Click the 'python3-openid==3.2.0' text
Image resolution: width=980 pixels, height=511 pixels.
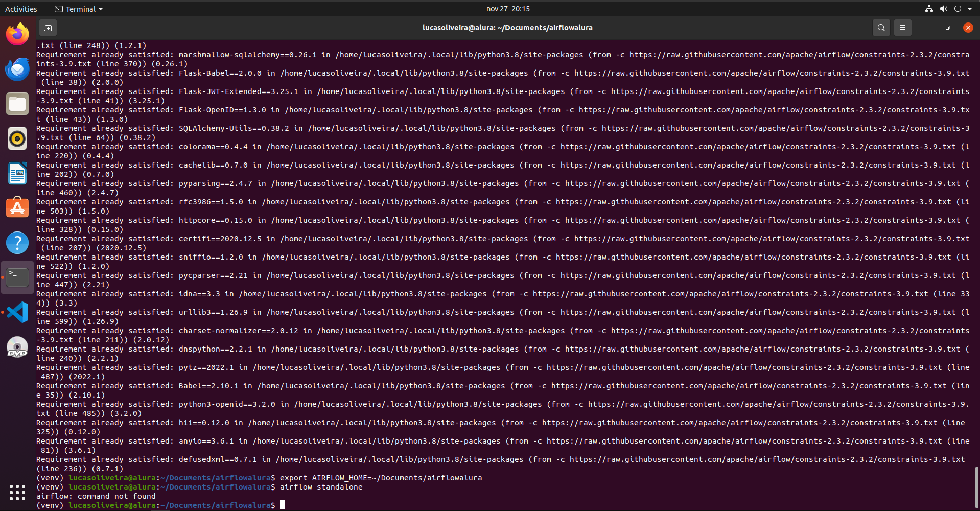coord(227,404)
